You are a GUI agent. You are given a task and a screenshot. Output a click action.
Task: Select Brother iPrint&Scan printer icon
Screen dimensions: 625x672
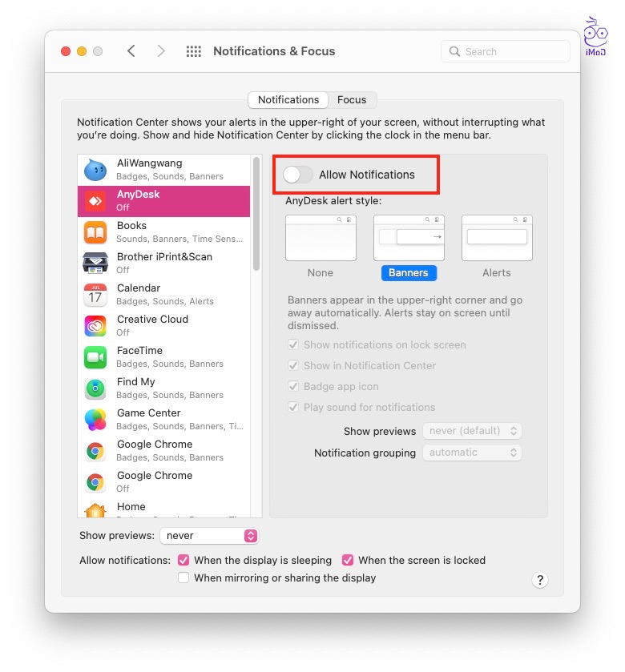(x=95, y=264)
